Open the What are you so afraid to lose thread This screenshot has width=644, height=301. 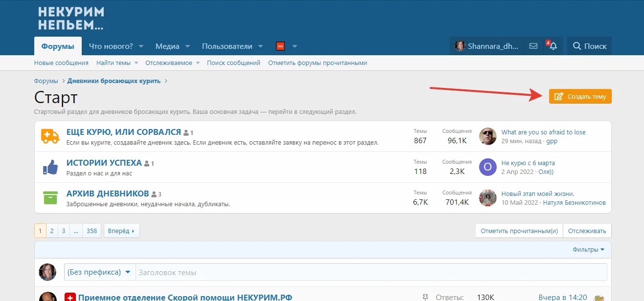coord(543,132)
